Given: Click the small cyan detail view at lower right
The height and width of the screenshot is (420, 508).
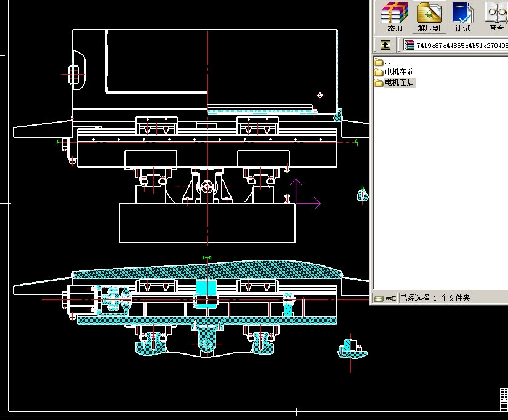Looking at the screenshot, I should [351, 349].
